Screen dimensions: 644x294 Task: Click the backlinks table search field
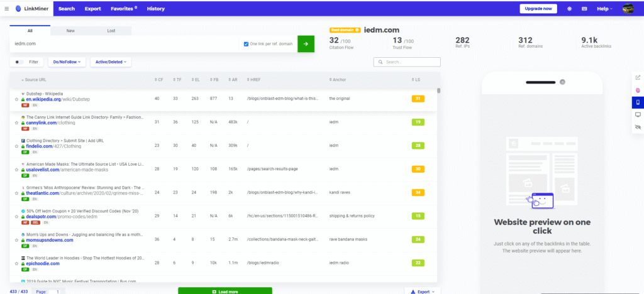(x=410, y=62)
